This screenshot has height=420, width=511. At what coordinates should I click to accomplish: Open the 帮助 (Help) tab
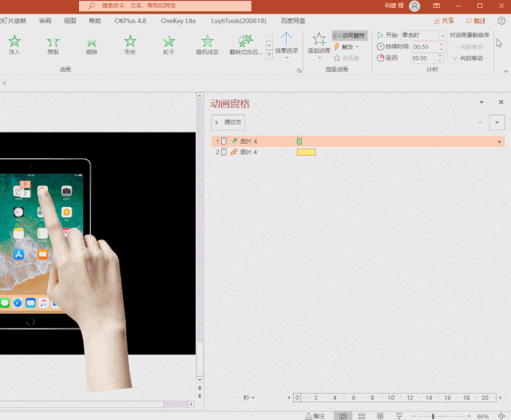(x=95, y=21)
